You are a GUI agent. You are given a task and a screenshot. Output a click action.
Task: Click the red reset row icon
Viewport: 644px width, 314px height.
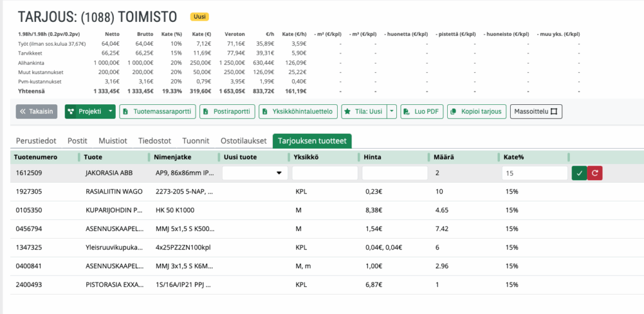[594, 173]
